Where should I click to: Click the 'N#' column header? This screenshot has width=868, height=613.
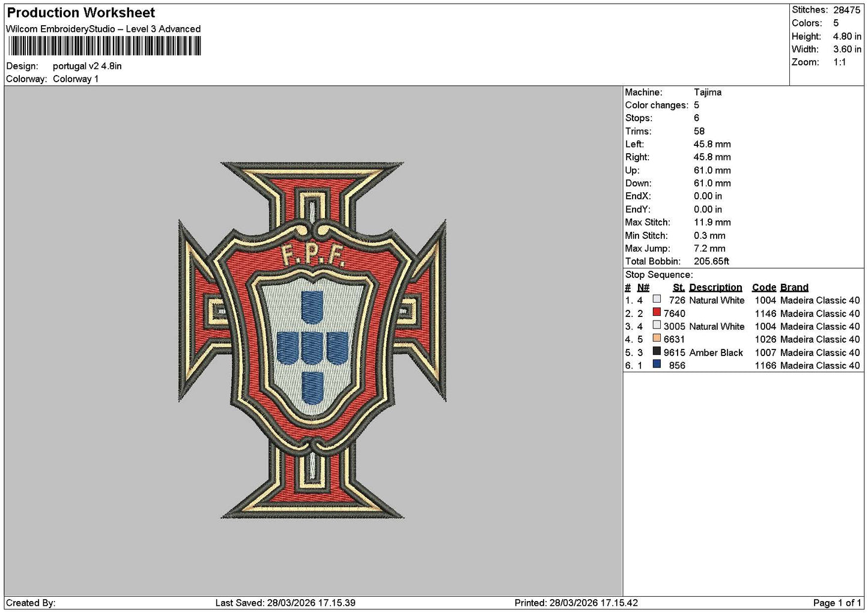pyautogui.click(x=643, y=288)
